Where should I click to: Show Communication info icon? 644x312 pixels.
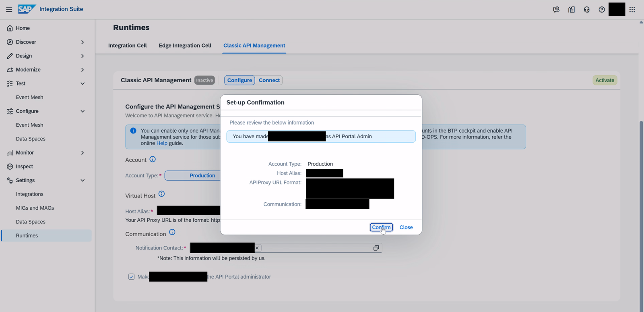tap(172, 232)
